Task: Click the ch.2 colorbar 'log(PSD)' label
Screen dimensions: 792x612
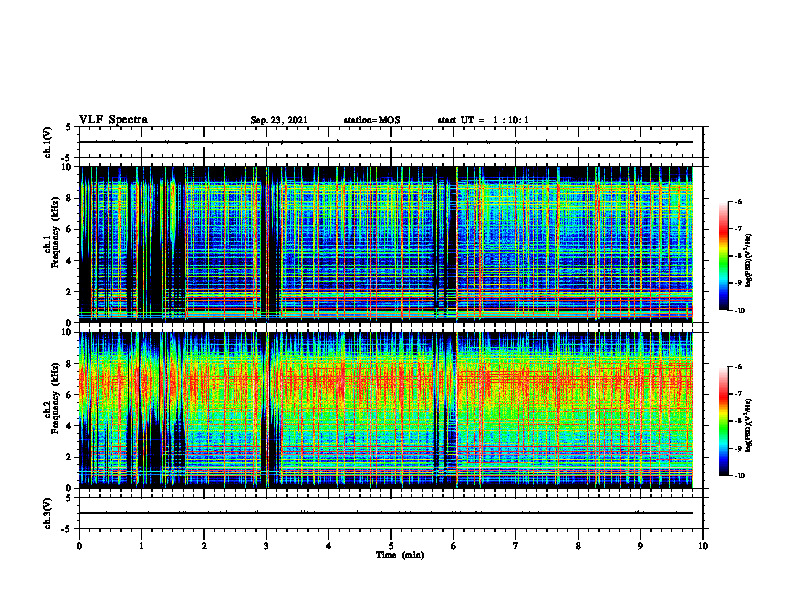Action: 749,425
